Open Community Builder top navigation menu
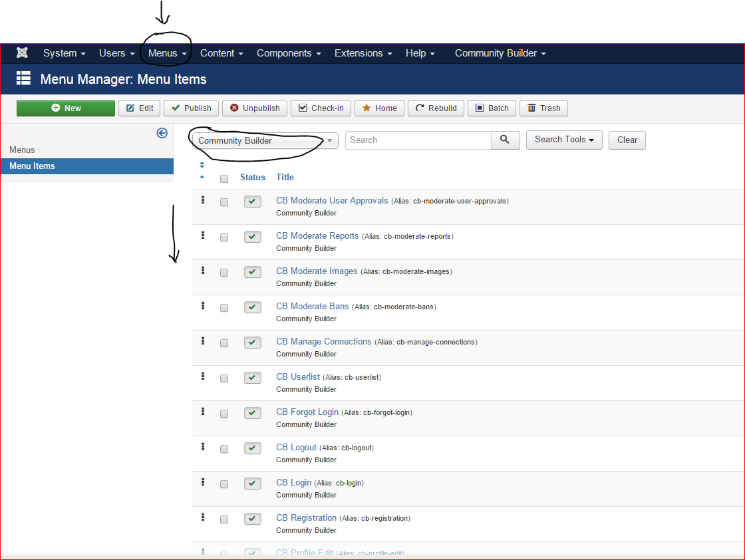This screenshot has height=560, width=745. tap(500, 53)
